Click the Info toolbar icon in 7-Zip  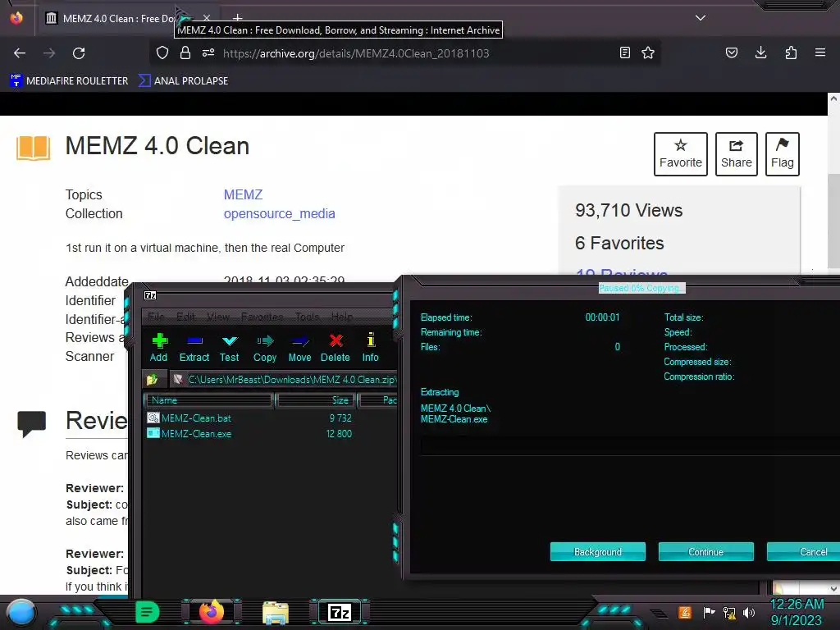[370, 348]
